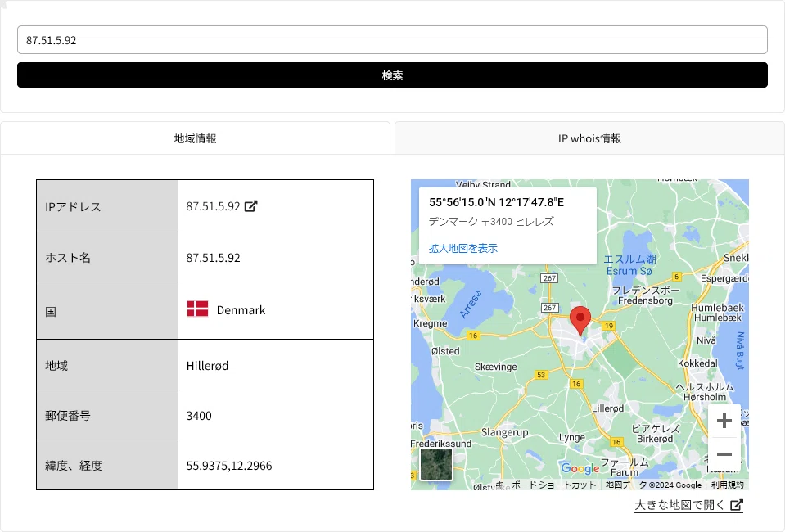
Task: Click the Slangerup town label on map
Action: coord(504,432)
